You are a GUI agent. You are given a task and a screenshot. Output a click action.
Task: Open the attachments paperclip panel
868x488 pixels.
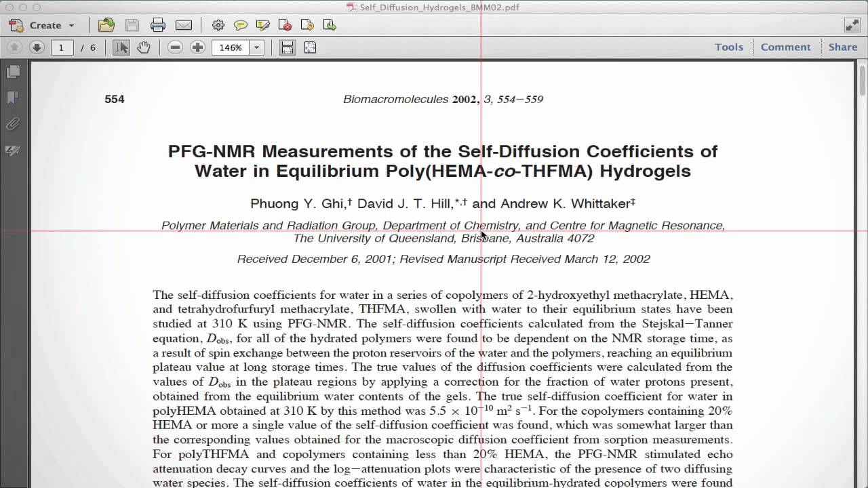coord(12,124)
